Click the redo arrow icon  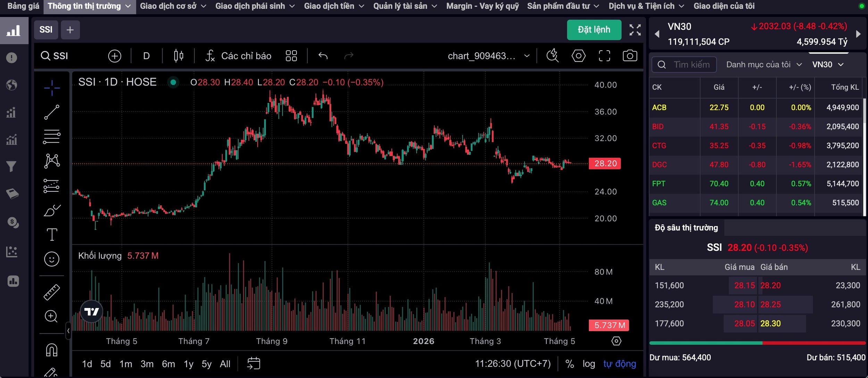coord(349,56)
